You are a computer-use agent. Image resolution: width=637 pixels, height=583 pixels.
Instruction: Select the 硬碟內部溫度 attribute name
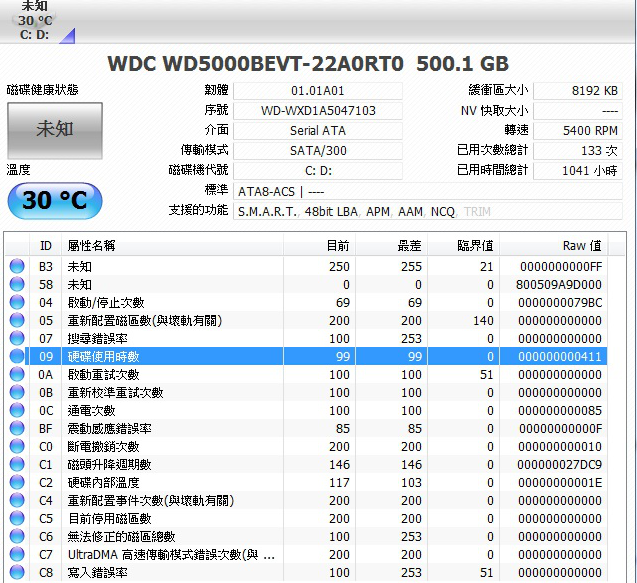(x=103, y=482)
